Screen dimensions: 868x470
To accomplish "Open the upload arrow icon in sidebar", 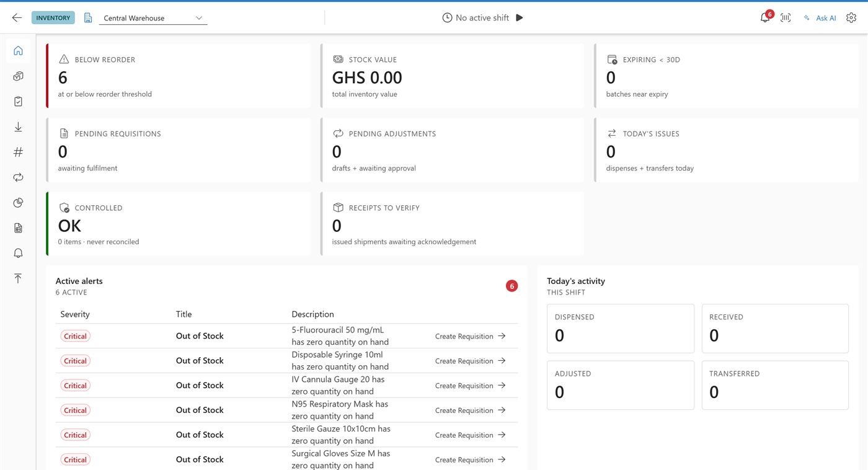I will [x=18, y=278].
